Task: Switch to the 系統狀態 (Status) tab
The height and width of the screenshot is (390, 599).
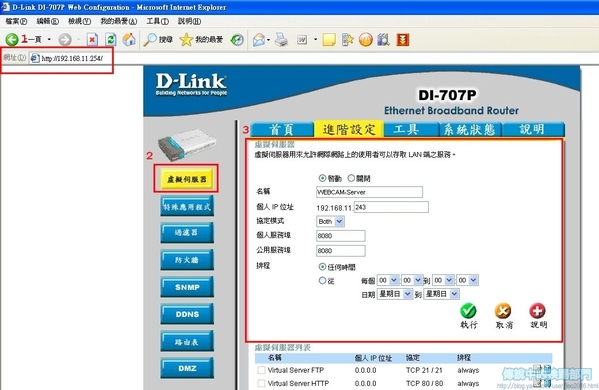Action: [x=470, y=129]
